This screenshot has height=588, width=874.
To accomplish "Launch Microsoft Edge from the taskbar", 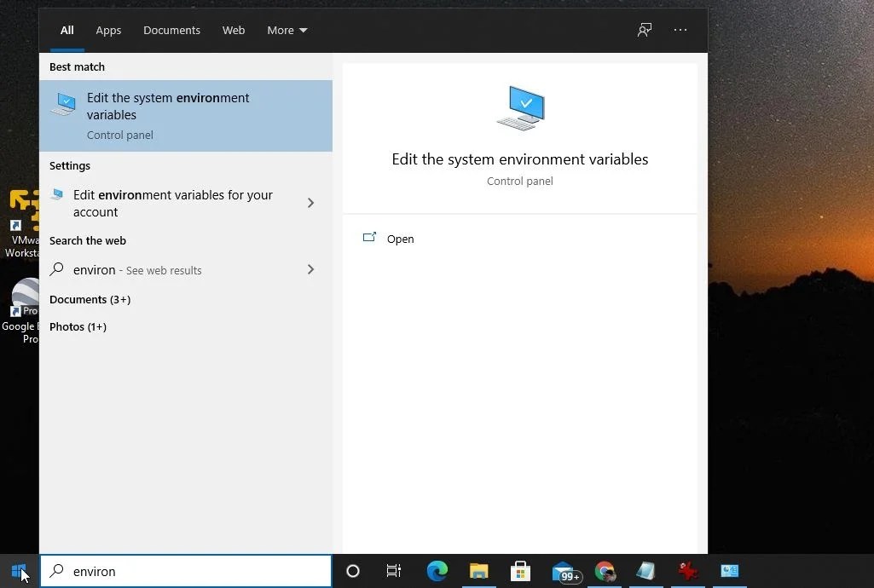I will (437, 571).
